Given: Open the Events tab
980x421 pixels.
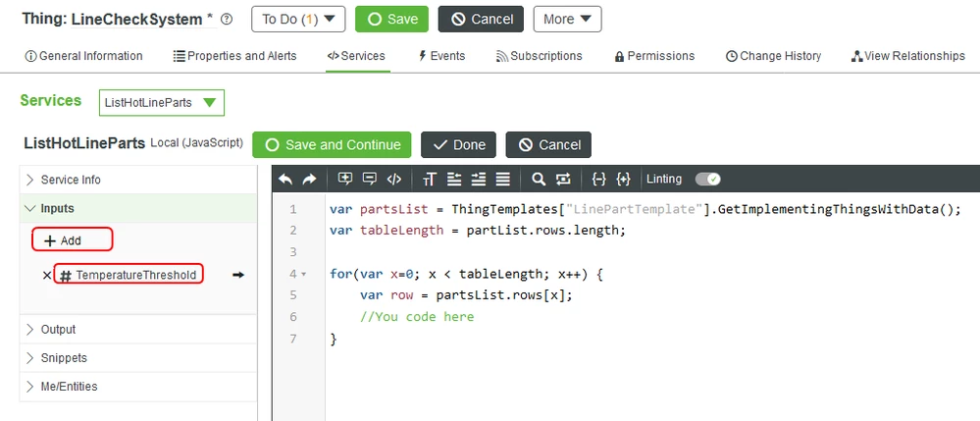Looking at the screenshot, I should [x=441, y=56].
